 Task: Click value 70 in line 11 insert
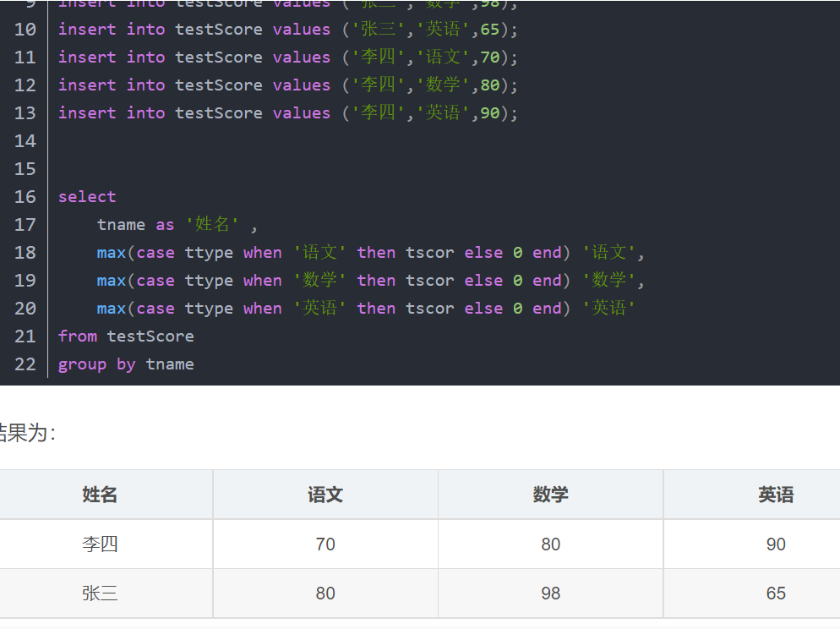coord(490,57)
